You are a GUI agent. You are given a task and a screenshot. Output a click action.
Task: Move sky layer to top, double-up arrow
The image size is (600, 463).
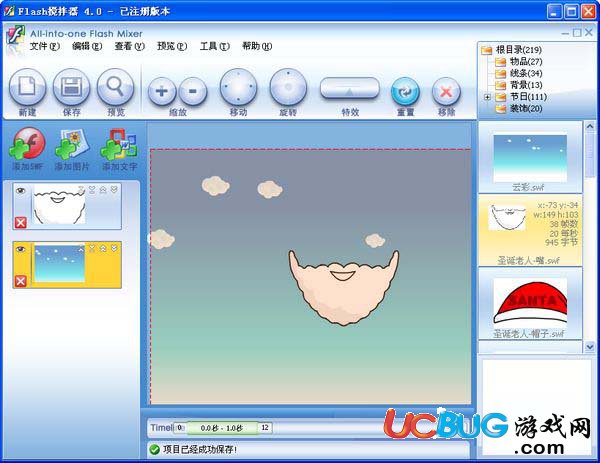click(103, 249)
